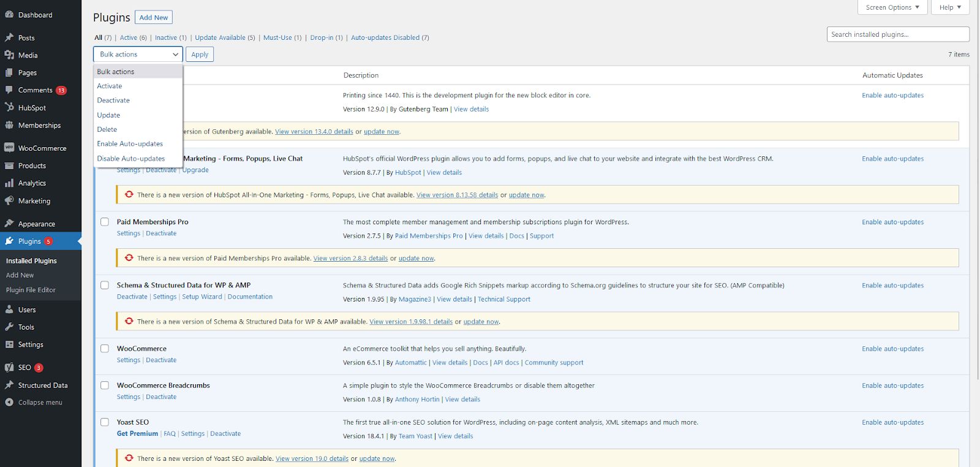
Task: Click update icon in Yoast SEO notice
Action: coord(129,458)
